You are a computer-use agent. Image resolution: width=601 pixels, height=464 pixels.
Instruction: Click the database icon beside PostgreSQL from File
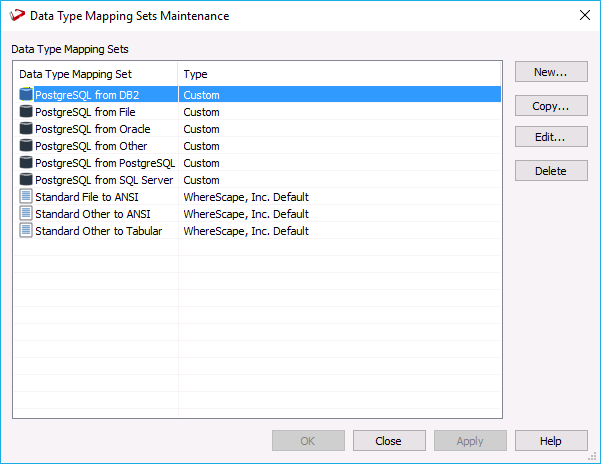tap(26, 112)
